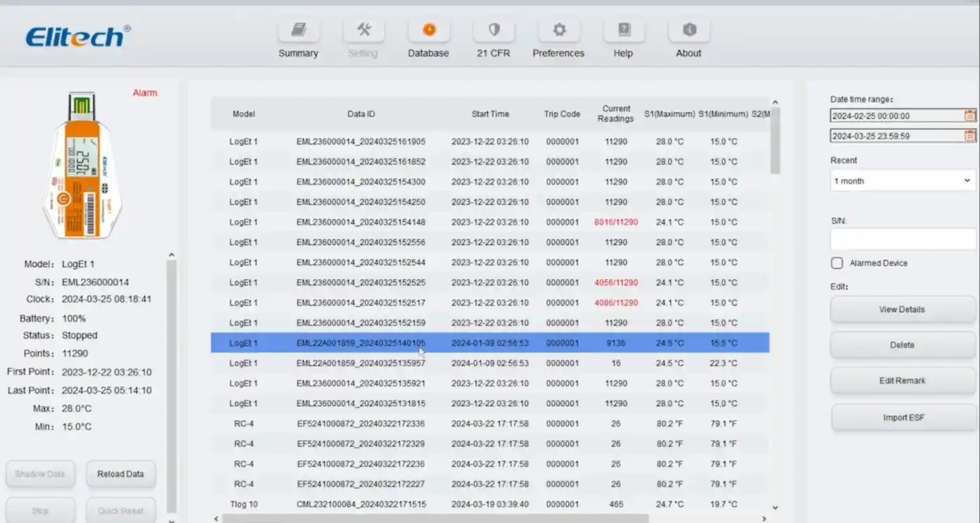Image resolution: width=980 pixels, height=523 pixels.
Task: Select row EML236000014_20240325152556
Action: click(x=490, y=242)
